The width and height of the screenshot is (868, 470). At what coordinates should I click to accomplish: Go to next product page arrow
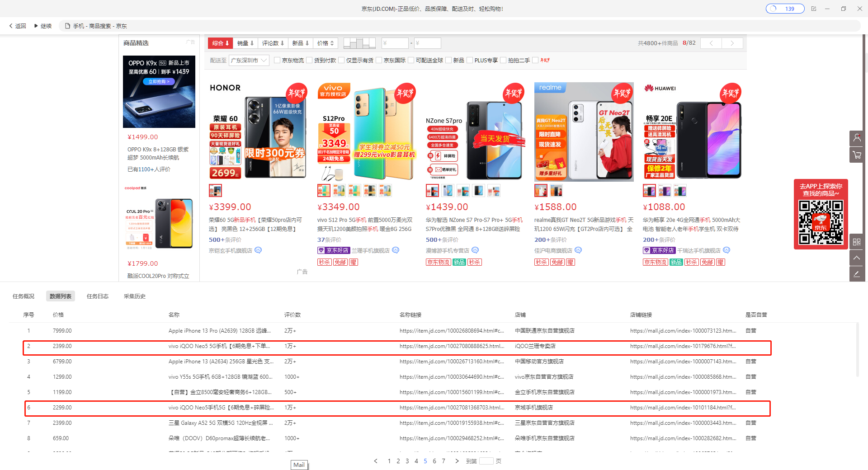click(732, 43)
